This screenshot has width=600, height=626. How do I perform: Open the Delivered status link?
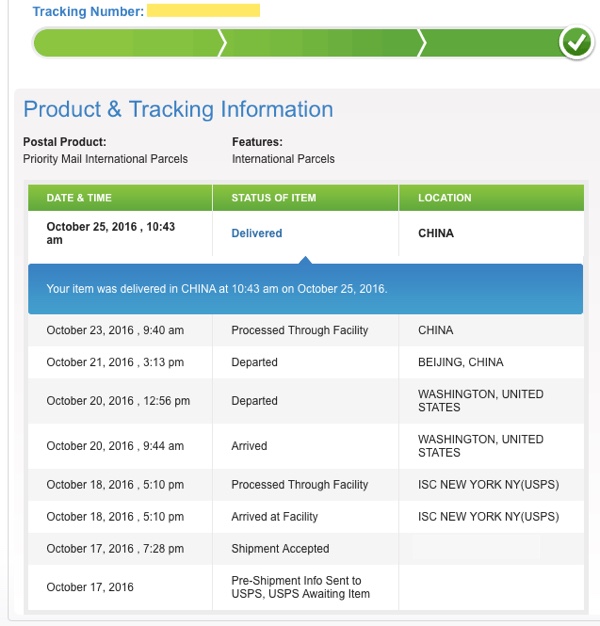257,233
